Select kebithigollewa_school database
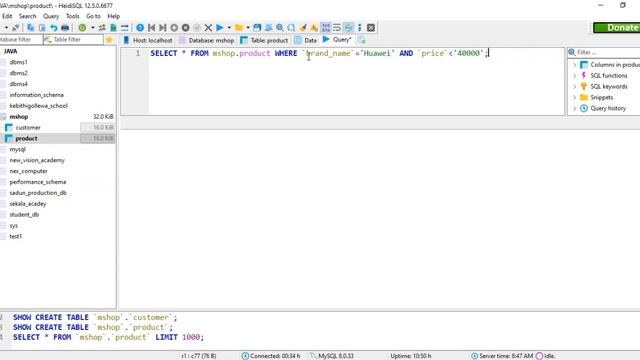Screen dimensions: 640x360 (x=38, y=106)
